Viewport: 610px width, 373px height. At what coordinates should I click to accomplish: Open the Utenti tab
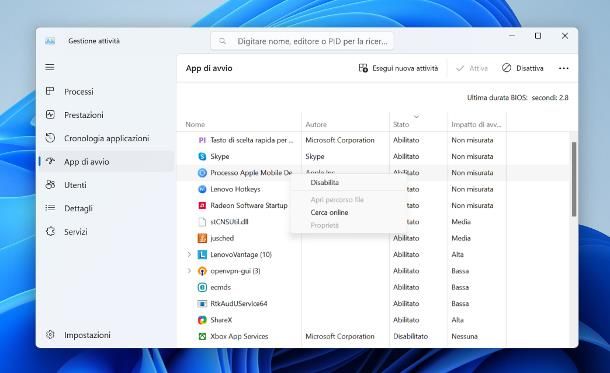click(106, 185)
